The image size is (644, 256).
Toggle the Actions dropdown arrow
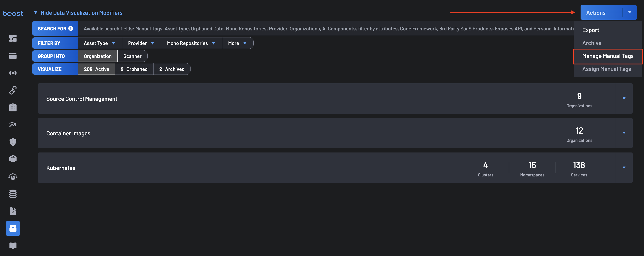(x=629, y=13)
